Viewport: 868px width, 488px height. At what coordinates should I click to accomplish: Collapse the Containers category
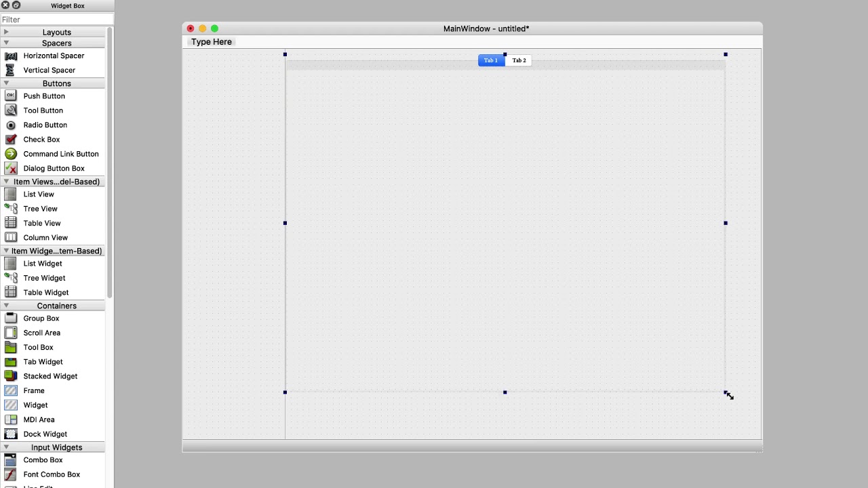tap(6, 306)
